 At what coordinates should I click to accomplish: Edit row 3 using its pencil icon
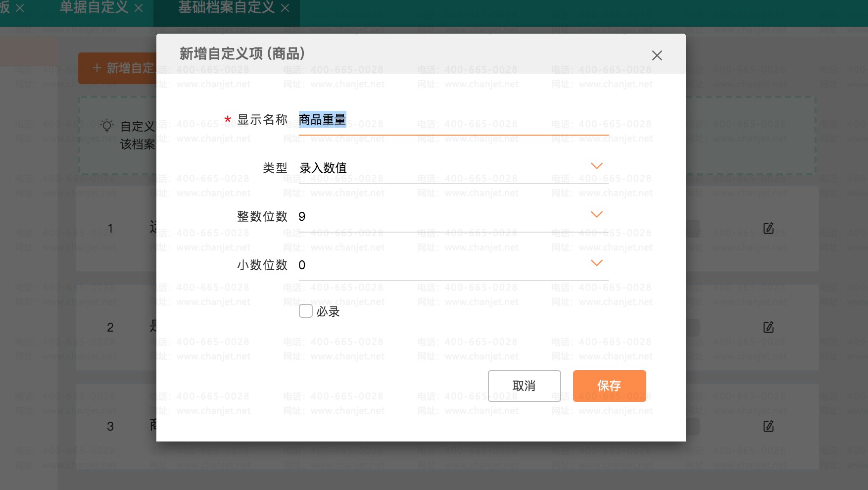click(x=769, y=426)
